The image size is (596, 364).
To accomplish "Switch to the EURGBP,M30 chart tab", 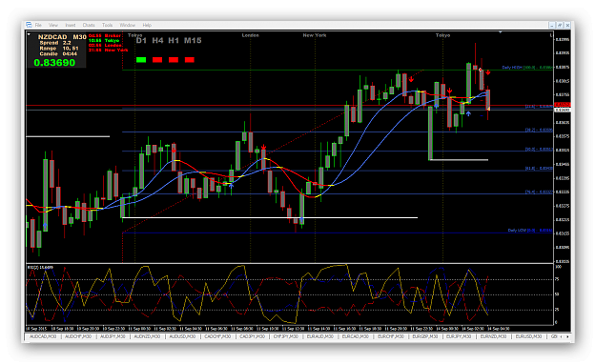I will 425,336.
